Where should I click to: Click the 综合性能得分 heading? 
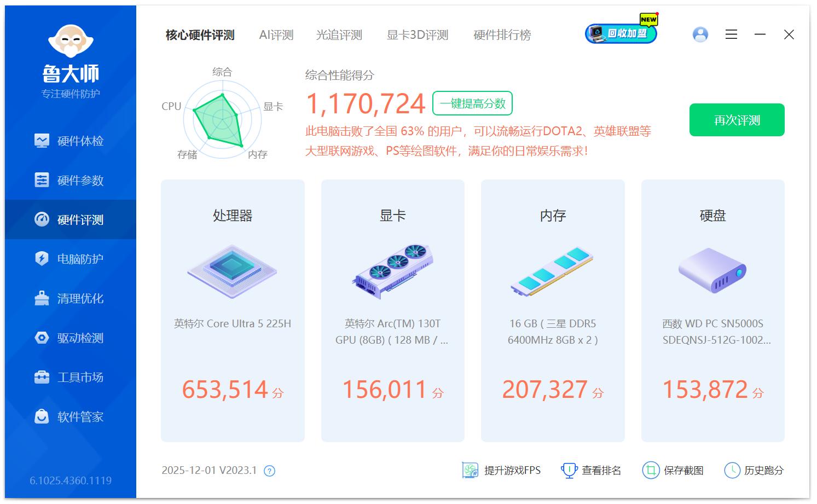coord(340,75)
